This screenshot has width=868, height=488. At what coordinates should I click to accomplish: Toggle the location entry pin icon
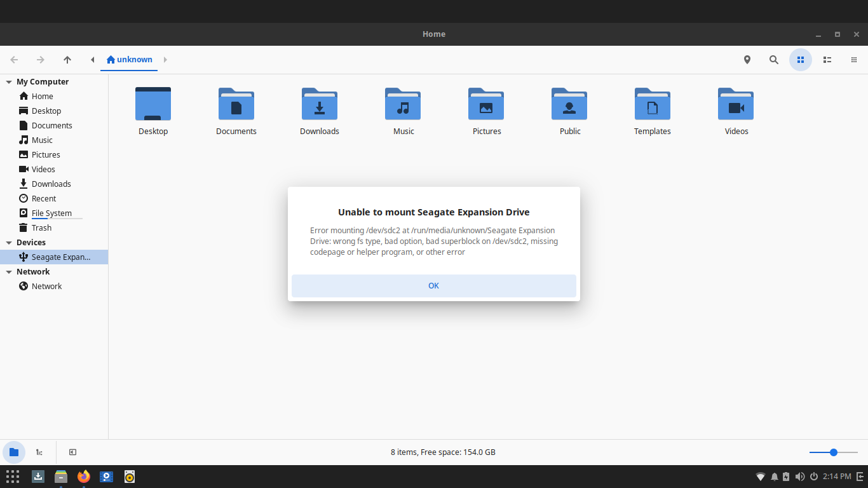(x=747, y=60)
